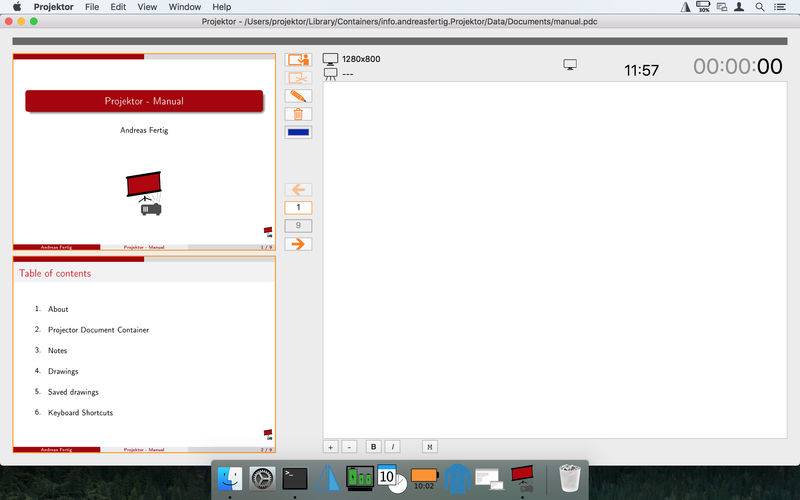Screen dimensions: 800x500
Task: Open the Trash in the Dock
Action: (x=569, y=479)
